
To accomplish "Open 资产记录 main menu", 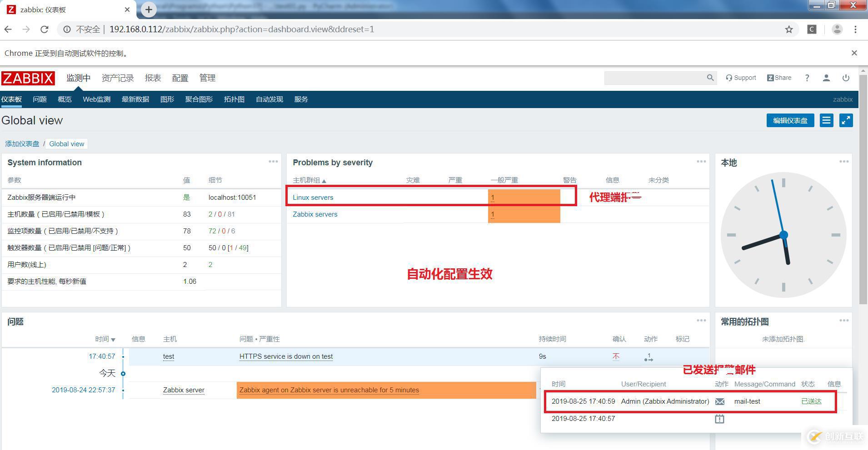I will tap(118, 78).
